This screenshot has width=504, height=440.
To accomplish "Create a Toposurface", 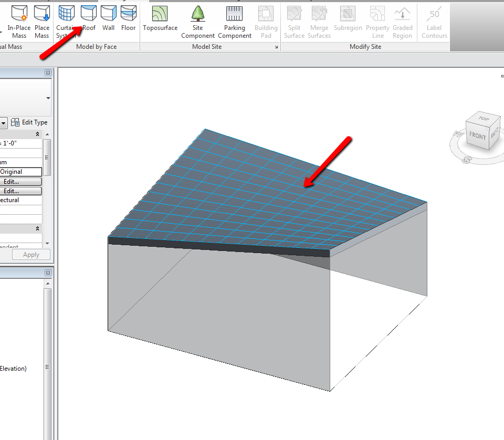I will (160, 21).
